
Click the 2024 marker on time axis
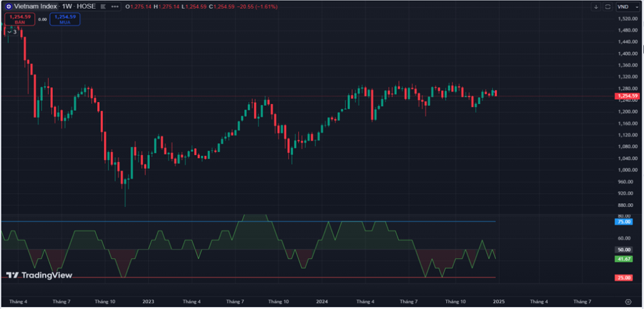tap(322, 302)
